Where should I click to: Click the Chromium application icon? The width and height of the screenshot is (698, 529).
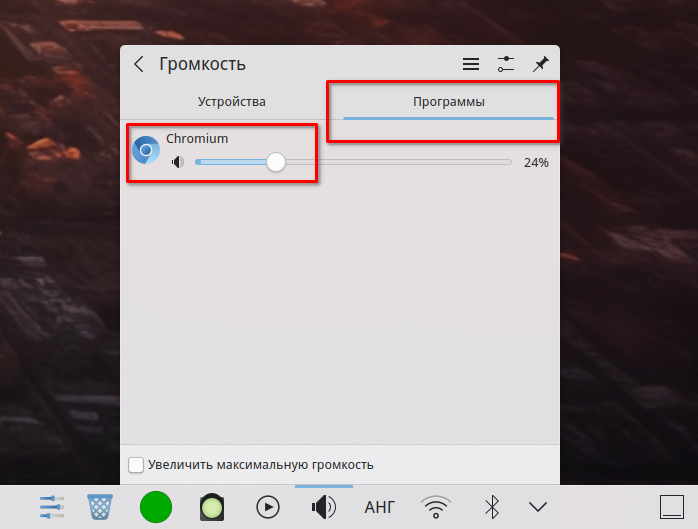click(146, 150)
